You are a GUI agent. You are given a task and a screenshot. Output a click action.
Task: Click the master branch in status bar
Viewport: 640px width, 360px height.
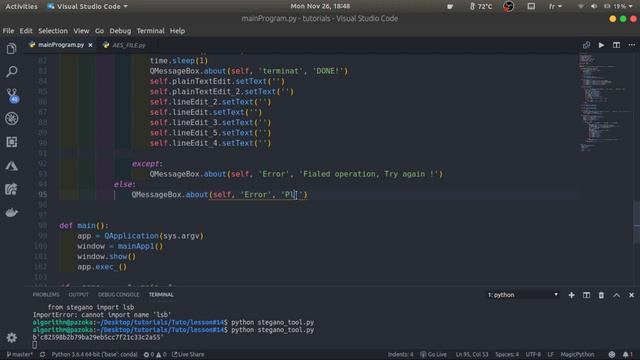(19, 354)
